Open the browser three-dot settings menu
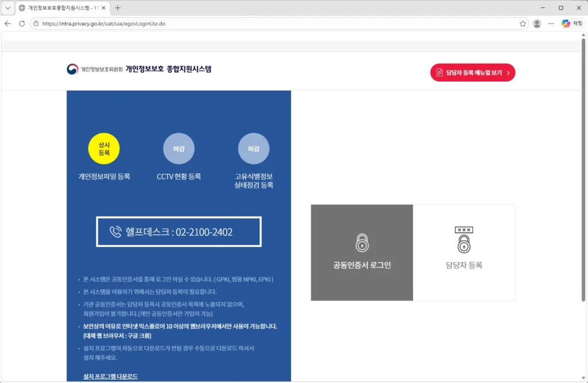588x383 pixels. click(x=551, y=24)
